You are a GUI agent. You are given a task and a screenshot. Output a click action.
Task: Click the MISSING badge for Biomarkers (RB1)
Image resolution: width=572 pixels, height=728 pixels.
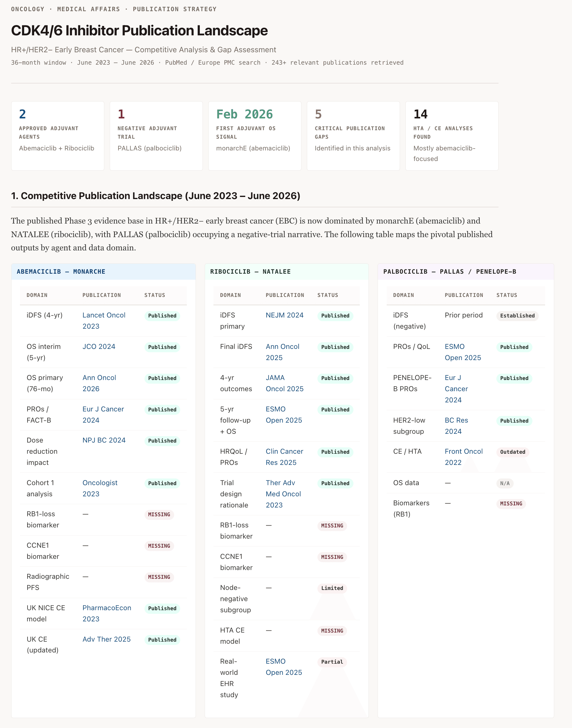511,504
